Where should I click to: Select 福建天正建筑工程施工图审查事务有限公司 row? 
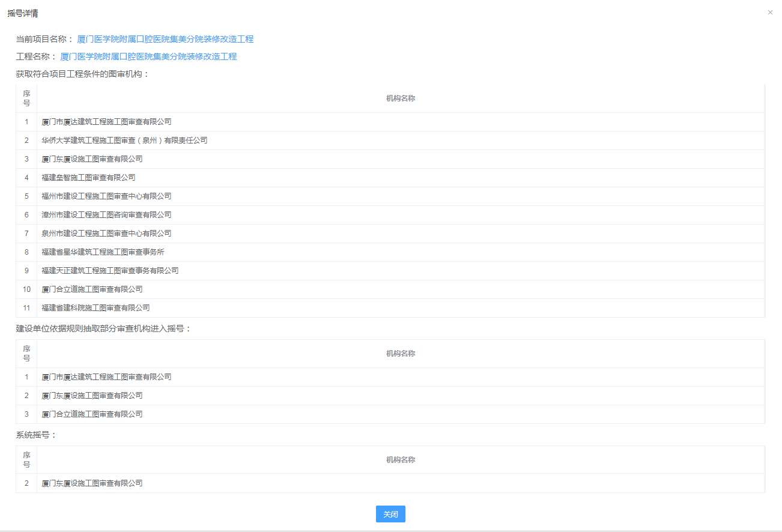tap(390, 271)
